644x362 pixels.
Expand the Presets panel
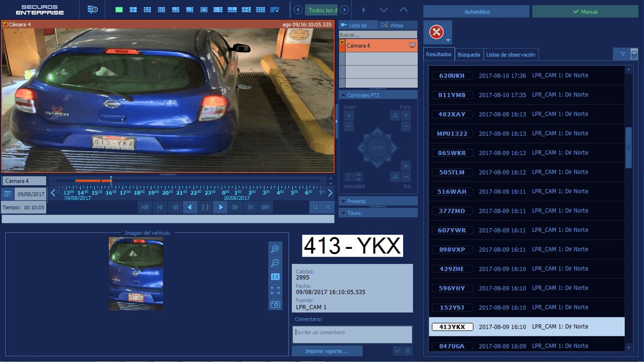pos(378,201)
